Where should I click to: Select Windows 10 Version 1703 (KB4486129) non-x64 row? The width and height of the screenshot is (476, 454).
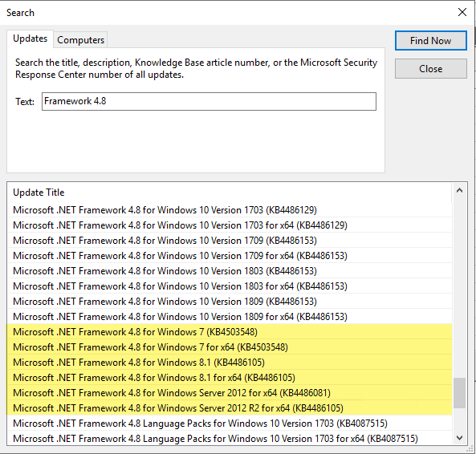click(230, 210)
